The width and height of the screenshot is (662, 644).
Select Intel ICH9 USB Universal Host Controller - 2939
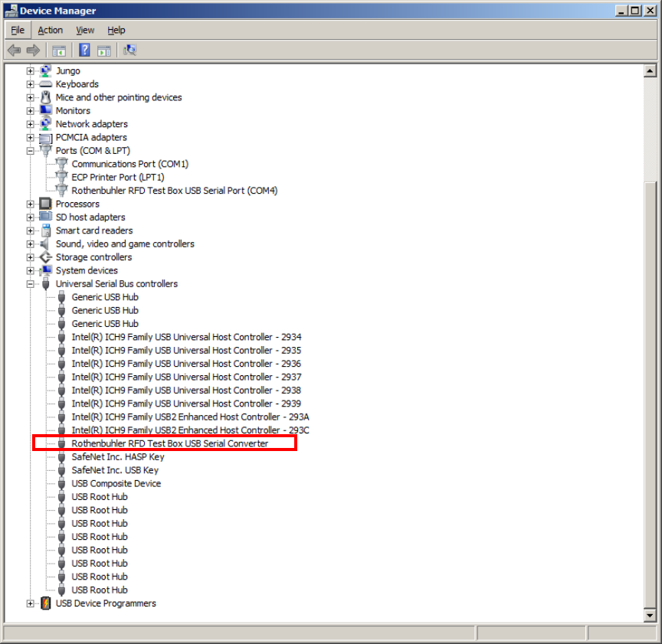coord(186,404)
